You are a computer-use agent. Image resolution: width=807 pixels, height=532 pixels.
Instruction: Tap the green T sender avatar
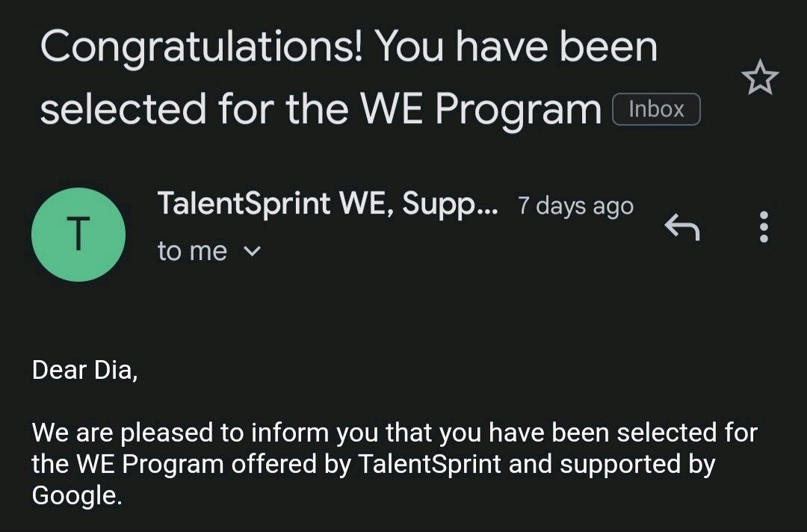[78, 235]
